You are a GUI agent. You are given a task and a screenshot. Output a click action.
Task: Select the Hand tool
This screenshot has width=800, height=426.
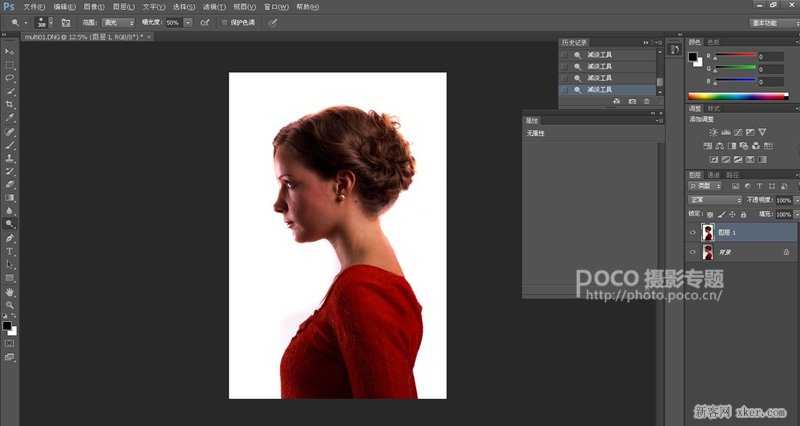click(x=10, y=292)
